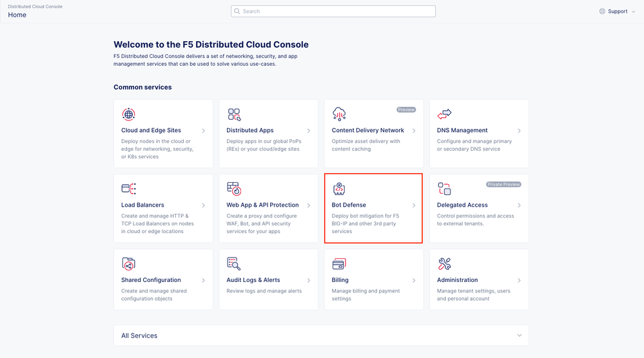The height and width of the screenshot is (358, 644).
Task: Click the Delegated Access icon
Action: [444, 189]
